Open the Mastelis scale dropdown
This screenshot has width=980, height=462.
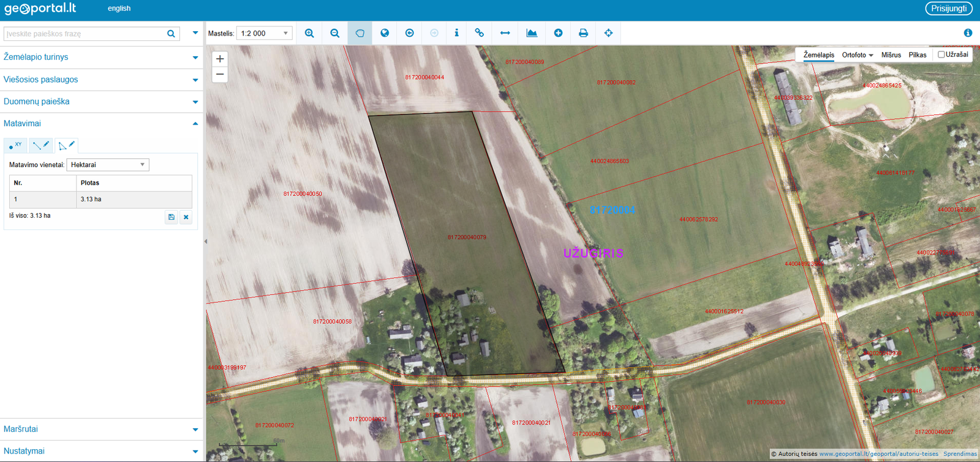pos(264,33)
